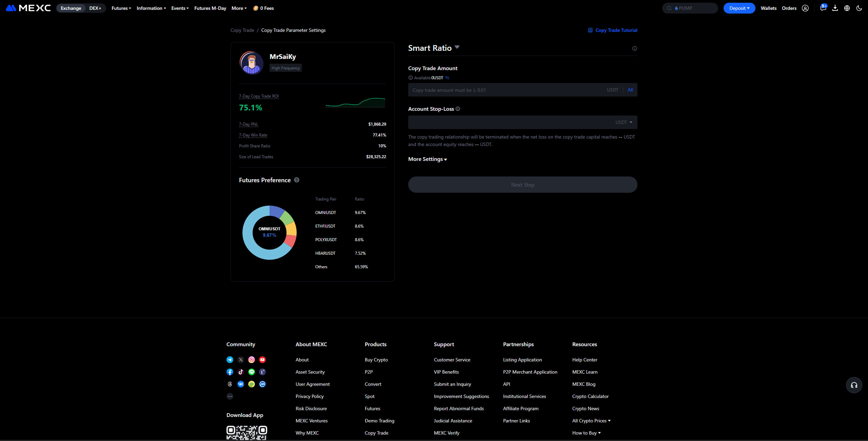Expand the Smart Ratio mode dropdown
Screen dimensions: 868x441
(457, 47)
